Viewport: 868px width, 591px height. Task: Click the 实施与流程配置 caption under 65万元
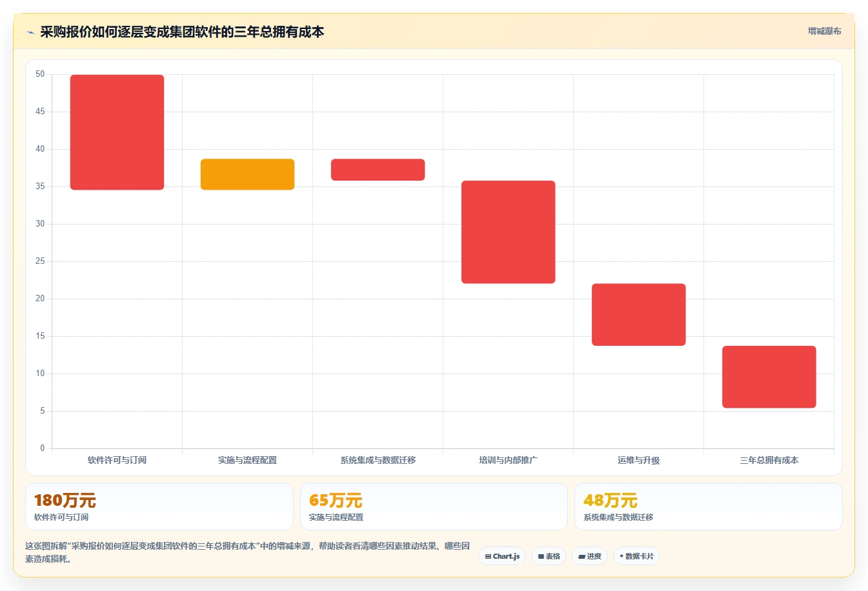[x=336, y=517]
